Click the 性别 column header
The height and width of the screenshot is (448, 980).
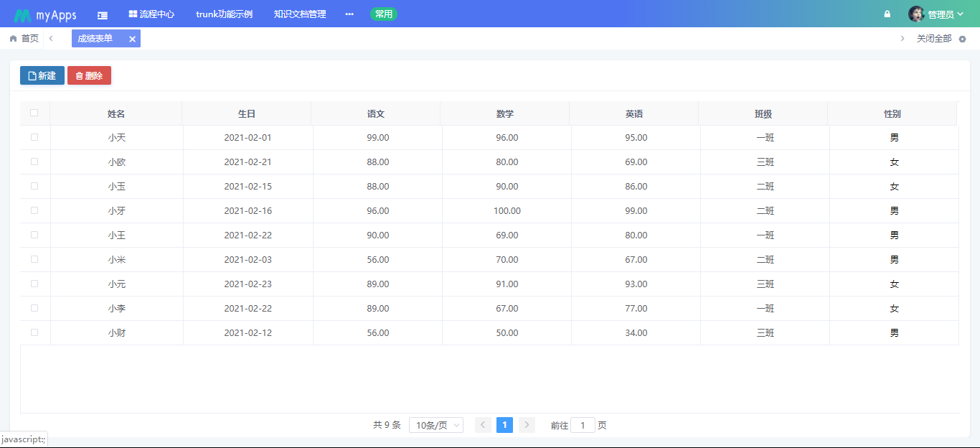click(892, 113)
